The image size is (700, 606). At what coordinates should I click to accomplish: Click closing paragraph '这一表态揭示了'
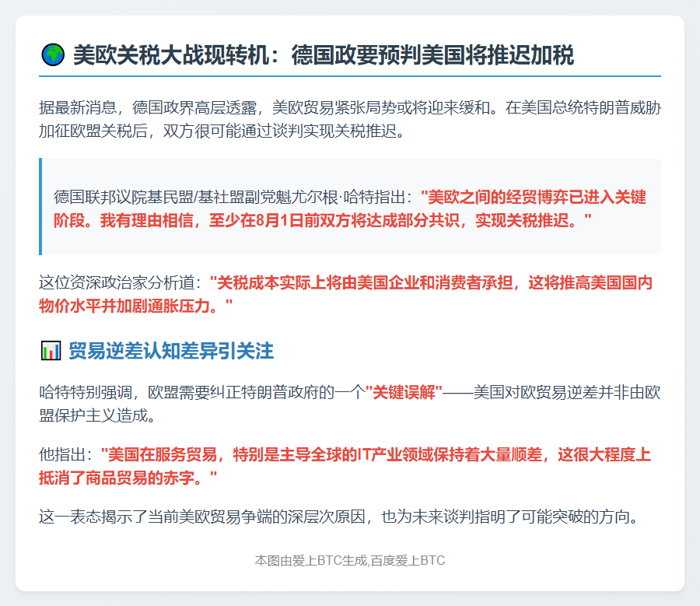pos(340,517)
